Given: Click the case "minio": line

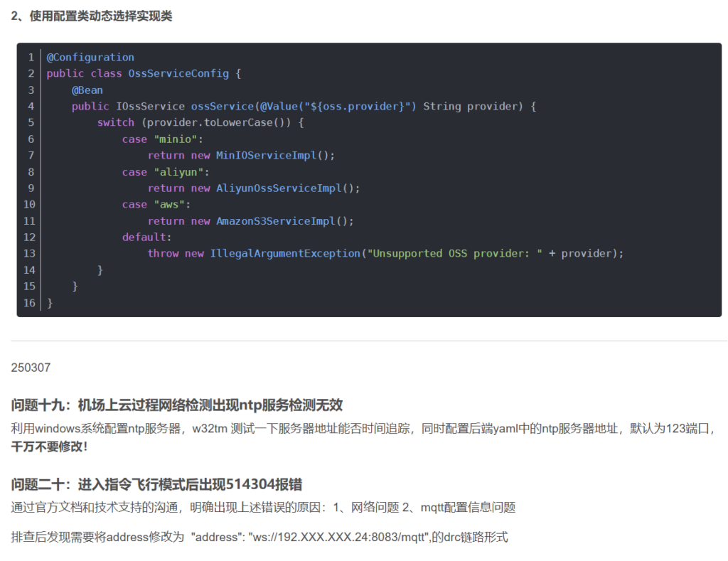Looking at the screenshot, I should click(x=163, y=139).
